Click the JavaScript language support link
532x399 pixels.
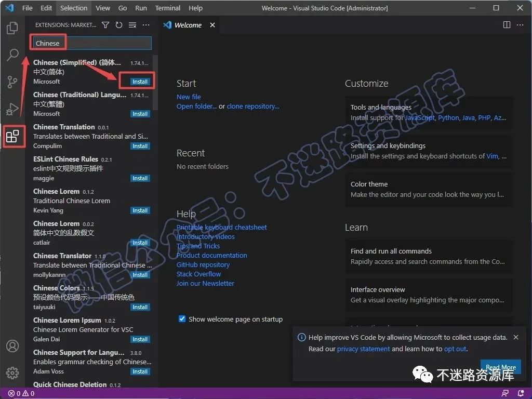(x=420, y=118)
